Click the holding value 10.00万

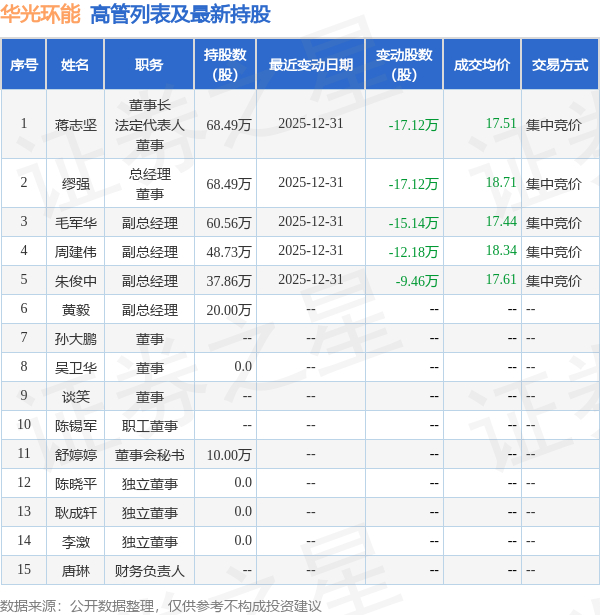[x=229, y=455]
